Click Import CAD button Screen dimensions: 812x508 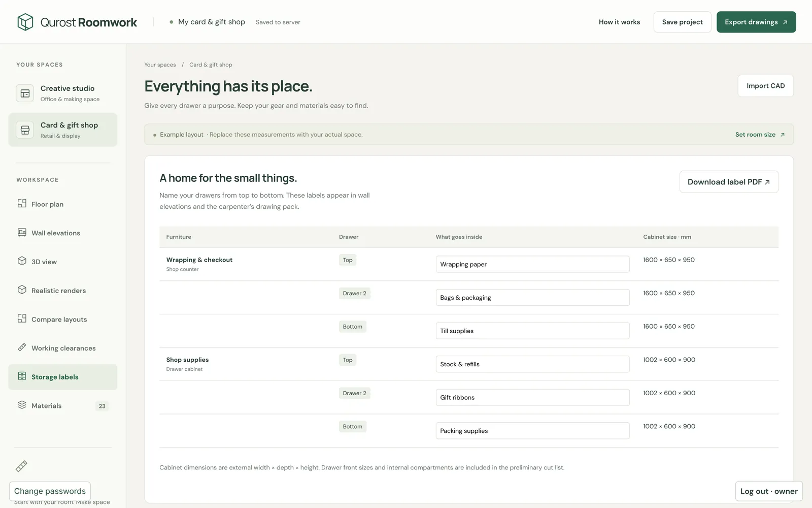765,86
